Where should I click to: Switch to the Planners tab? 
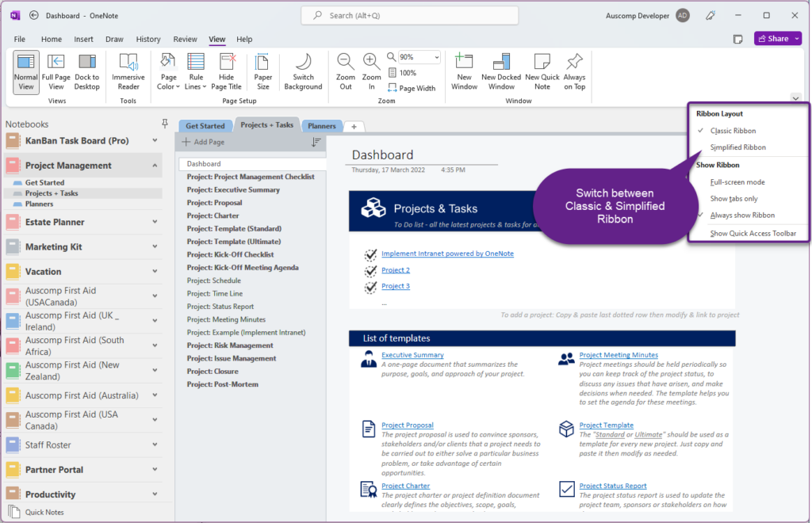[322, 125]
